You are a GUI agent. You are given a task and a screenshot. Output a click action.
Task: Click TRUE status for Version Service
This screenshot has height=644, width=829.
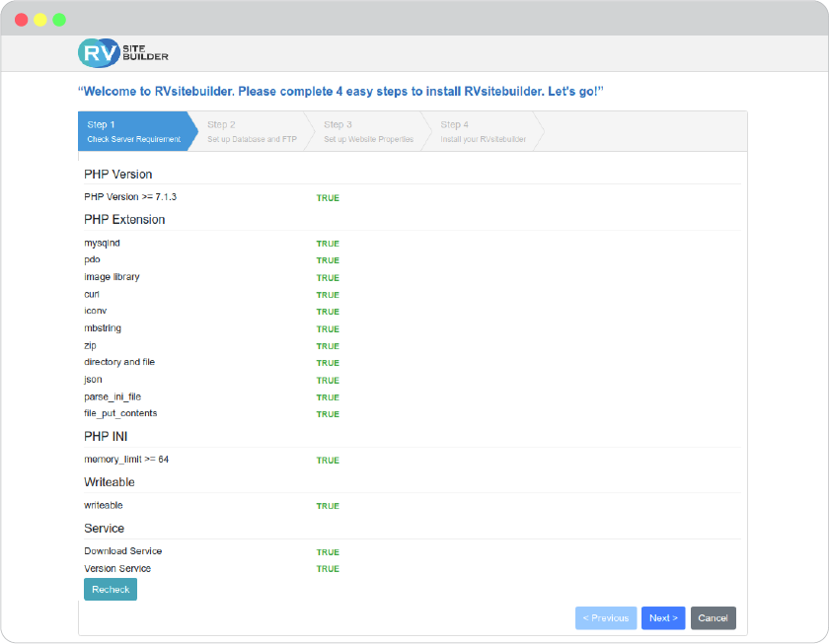click(328, 569)
